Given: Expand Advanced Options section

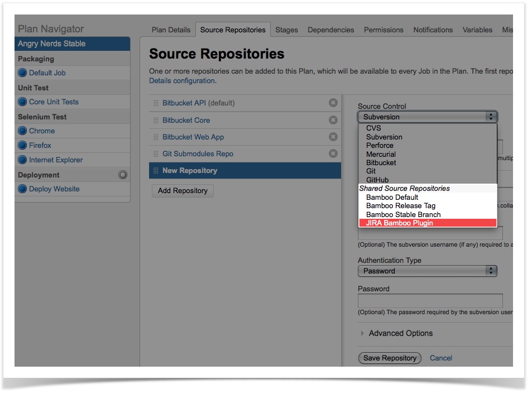Looking at the screenshot, I should pyautogui.click(x=400, y=333).
